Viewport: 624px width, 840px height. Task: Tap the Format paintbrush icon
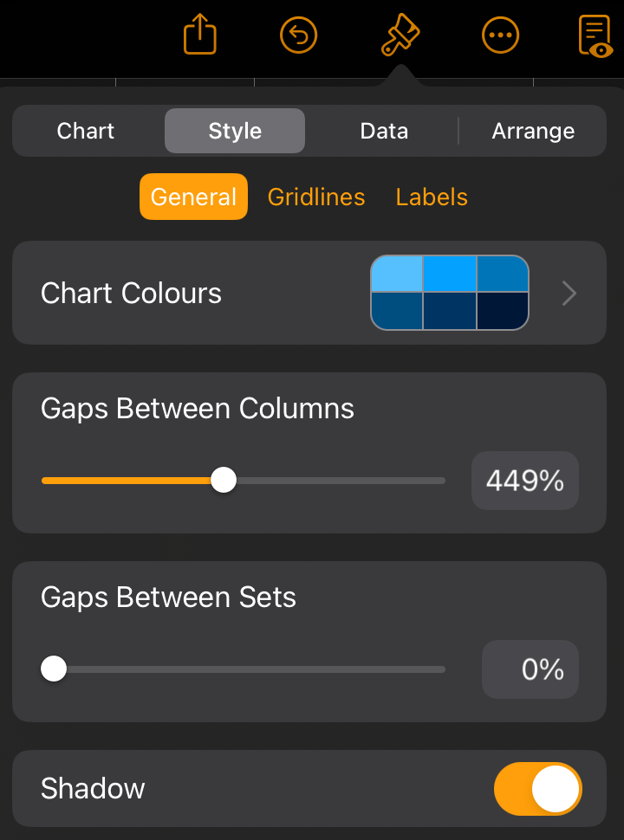400,35
